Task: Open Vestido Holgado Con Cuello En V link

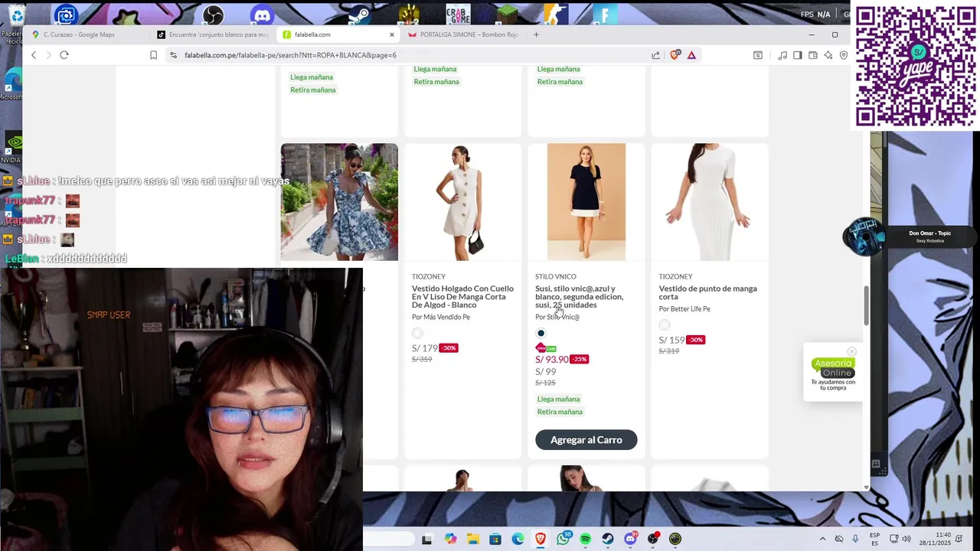Action: [462, 297]
